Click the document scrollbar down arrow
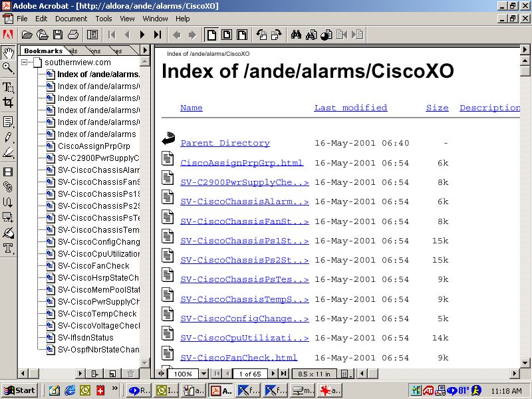This screenshot has width=532, height=399. coord(525,362)
